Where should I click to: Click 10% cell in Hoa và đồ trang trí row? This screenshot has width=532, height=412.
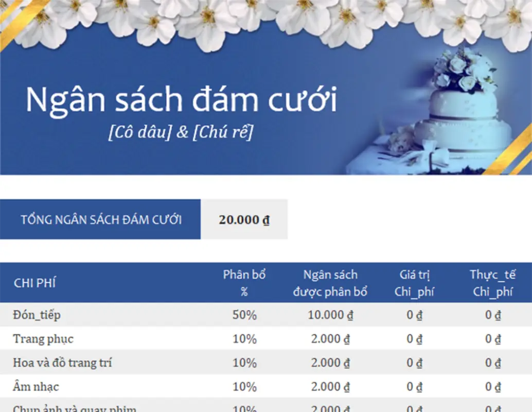(244, 363)
